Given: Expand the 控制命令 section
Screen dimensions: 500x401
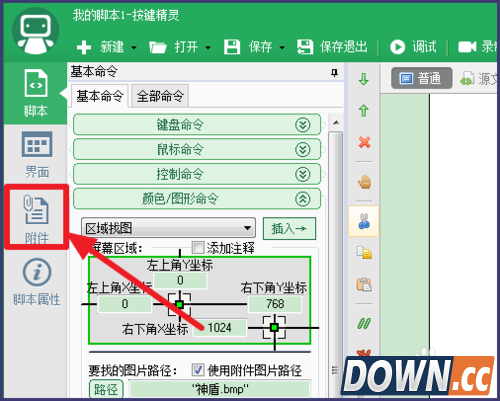Looking at the screenshot, I should click(197, 174).
